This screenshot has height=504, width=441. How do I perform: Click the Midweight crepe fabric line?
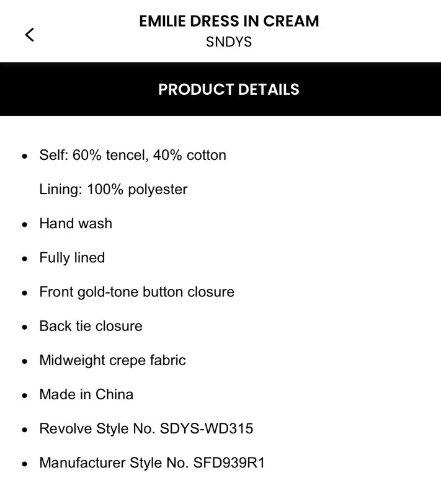(112, 360)
